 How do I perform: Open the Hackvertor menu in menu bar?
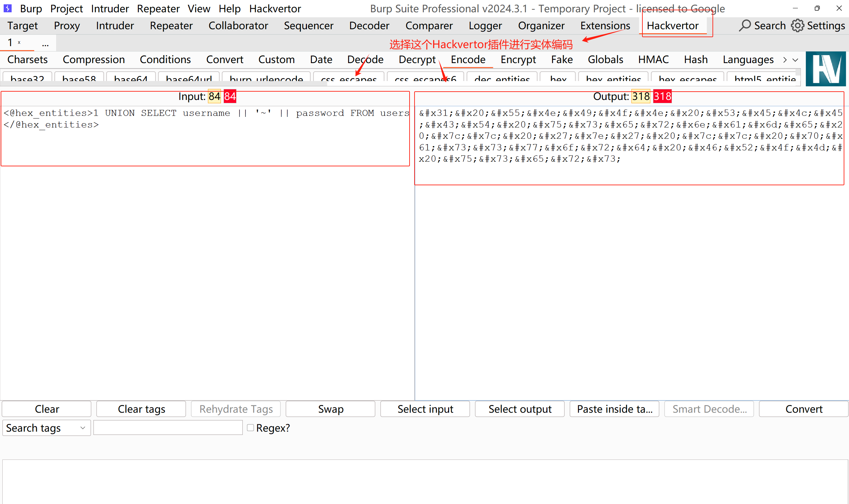(x=275, y=9)
